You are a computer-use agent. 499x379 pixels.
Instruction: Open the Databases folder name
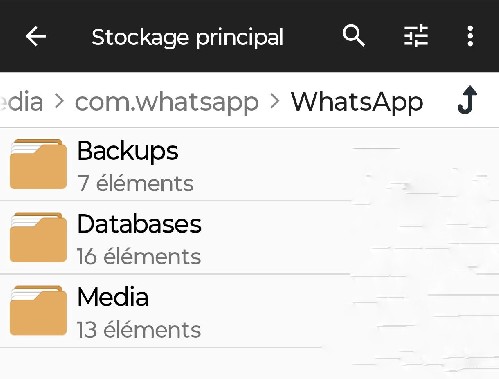tap(139, 224)
